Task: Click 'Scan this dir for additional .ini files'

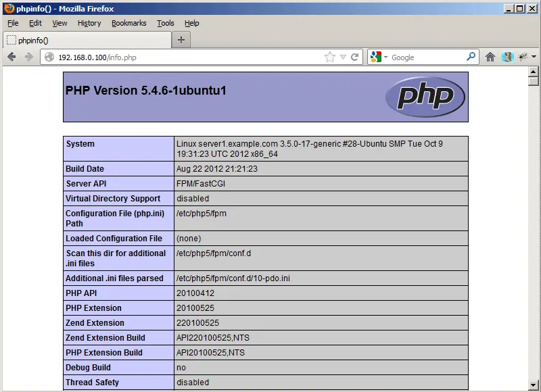Action: coord(116,258)
